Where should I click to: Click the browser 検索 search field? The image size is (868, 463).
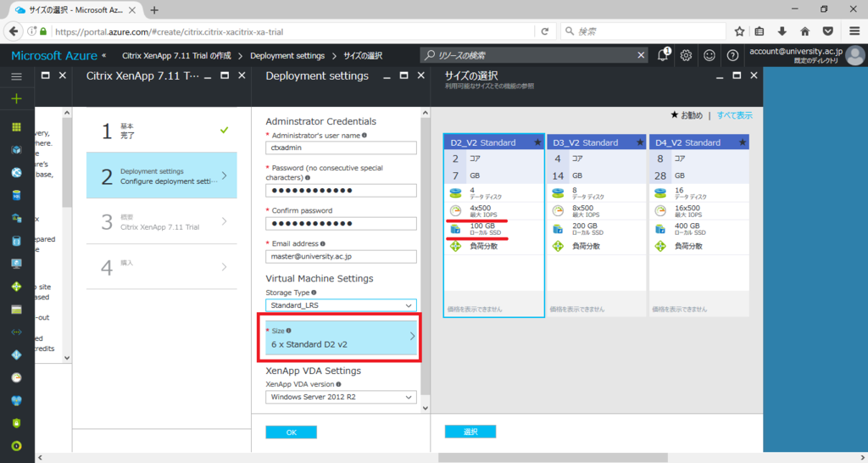[643, 31]
